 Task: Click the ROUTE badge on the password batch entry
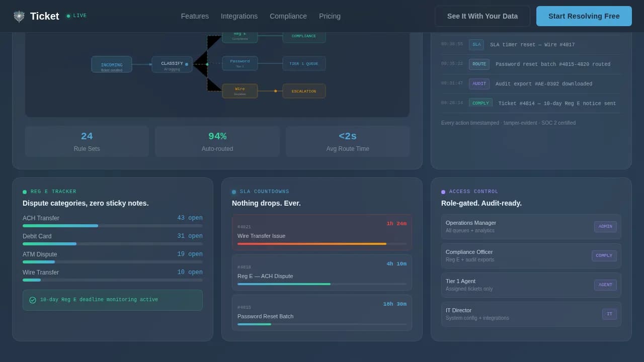tap(479, 64)
